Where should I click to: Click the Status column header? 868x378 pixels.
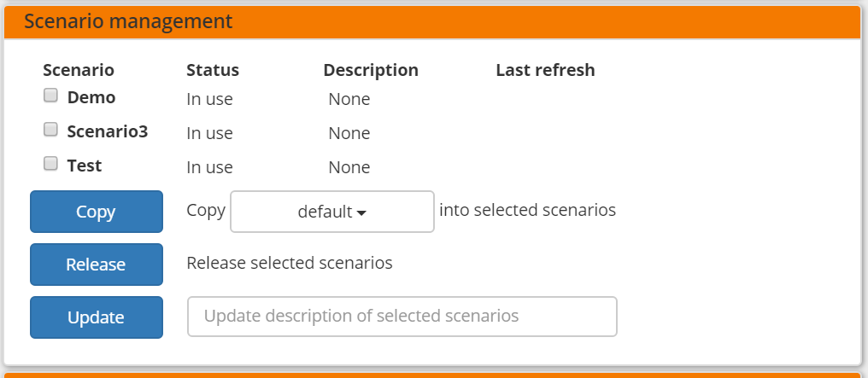click(213, 70)
